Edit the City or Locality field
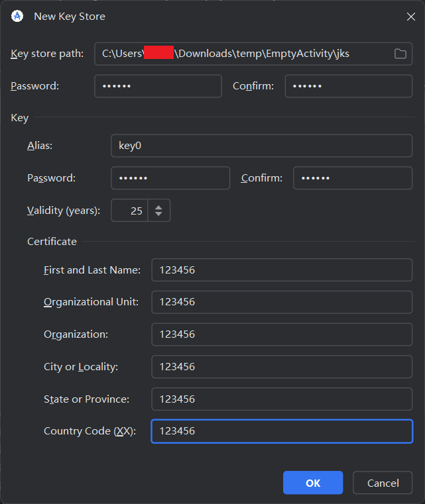This screenshot has height=504, width=425. [281, 366]
